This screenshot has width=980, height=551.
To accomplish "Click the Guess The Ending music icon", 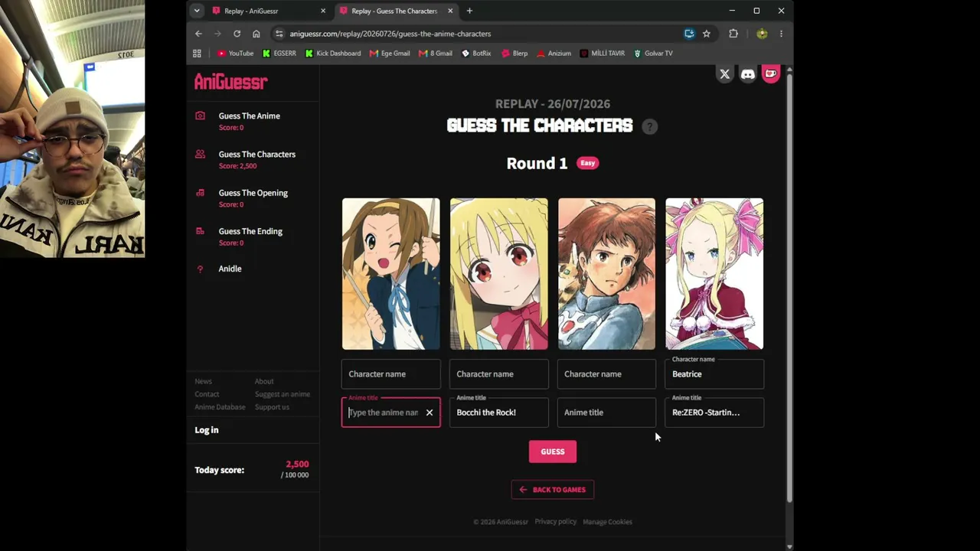I will [200, 231].
